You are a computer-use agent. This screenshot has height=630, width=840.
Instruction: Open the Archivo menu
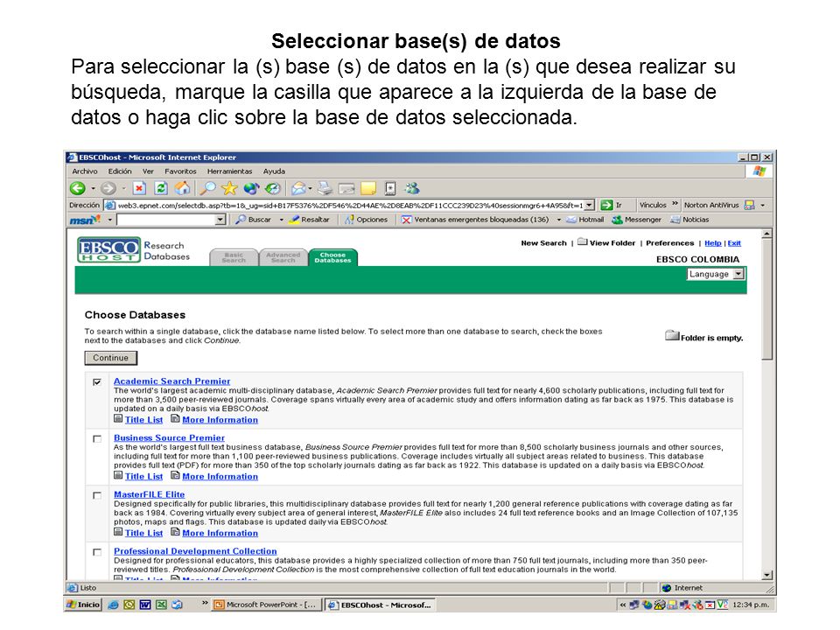[85, 171]
